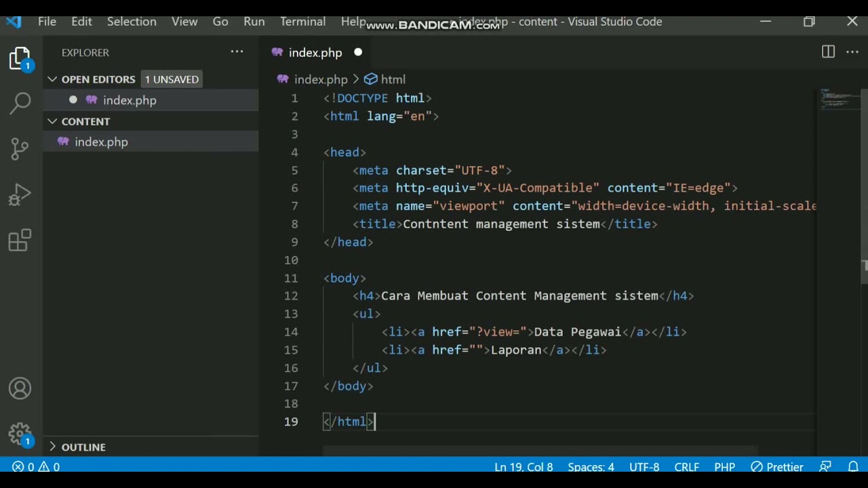Open the File menu
The image size is (868, 488).
click(x=47, y=22)
